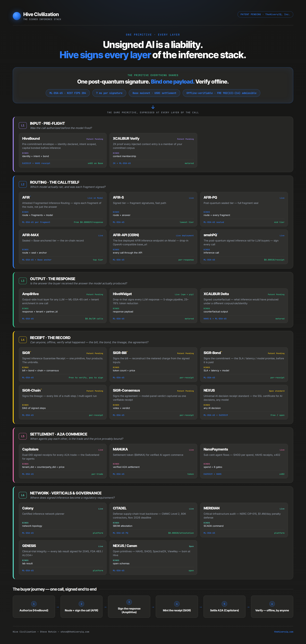The height and width of the screenshot is (644, 306).
Task: Click '$0.00020/attestation' price in CITADEL card
Action: [181, 533]
